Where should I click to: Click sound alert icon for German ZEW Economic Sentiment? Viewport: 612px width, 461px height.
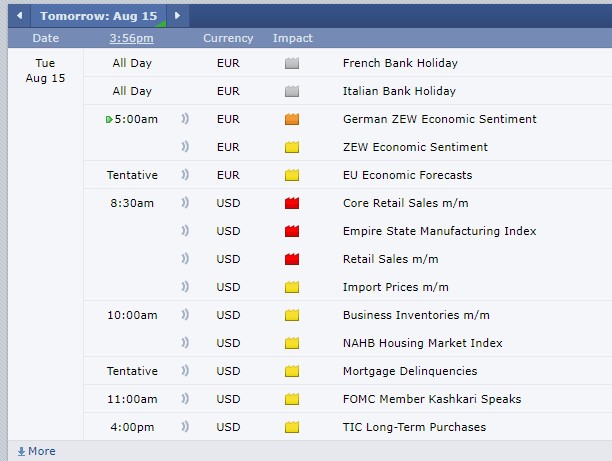coord(185,119)
